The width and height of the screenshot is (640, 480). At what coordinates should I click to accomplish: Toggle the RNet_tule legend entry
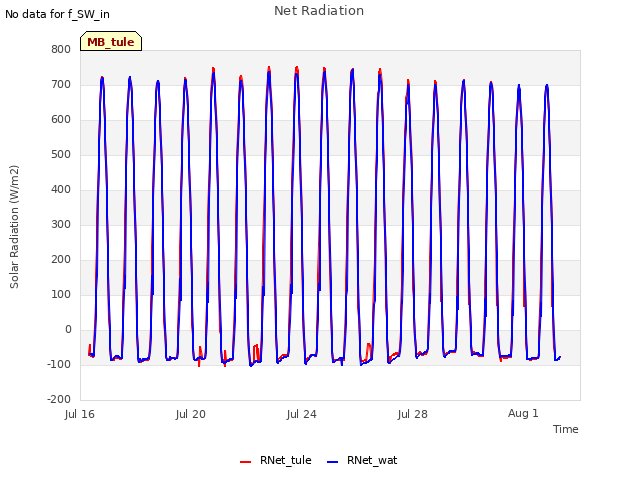[276, 460]
